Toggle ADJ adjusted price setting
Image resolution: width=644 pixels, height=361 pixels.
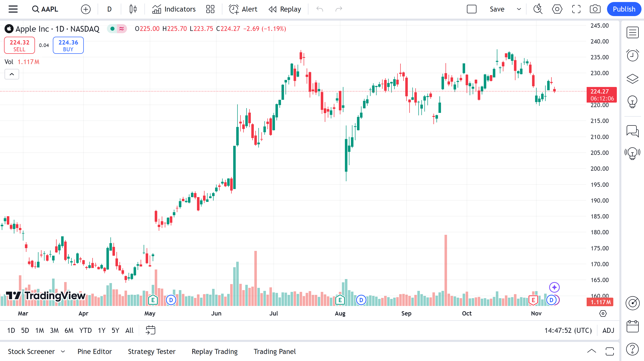pyautogui.click(x=608, y=330)
